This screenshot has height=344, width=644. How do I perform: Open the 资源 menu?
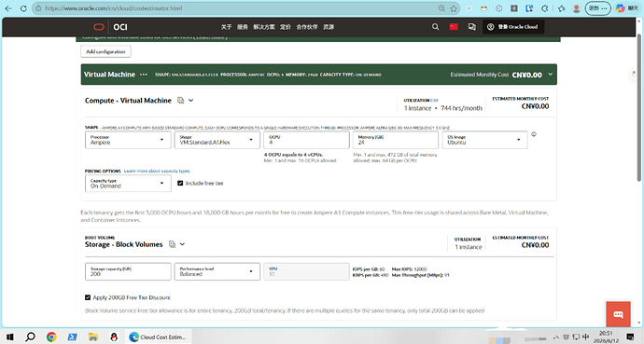pos(329,27)
